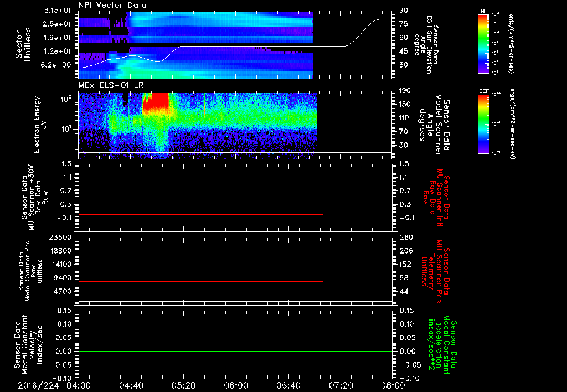Click the '06:00' time axis label
This screenshot has width=567, height=392.
[x=236, y=385]
